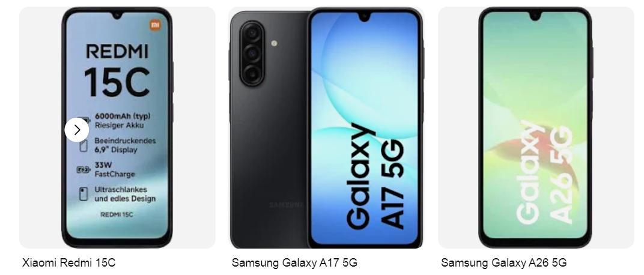Click the LED flash on Galaxy A17 back

274,43
